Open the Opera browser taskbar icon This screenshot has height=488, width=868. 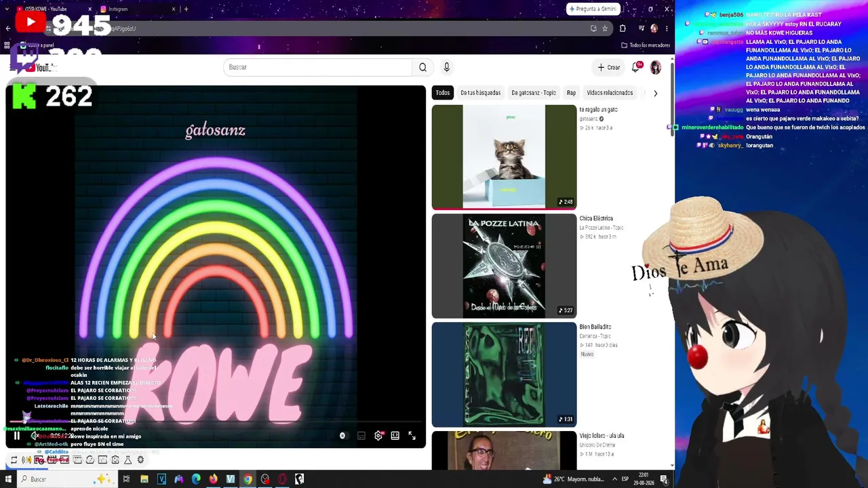[282, 479]
